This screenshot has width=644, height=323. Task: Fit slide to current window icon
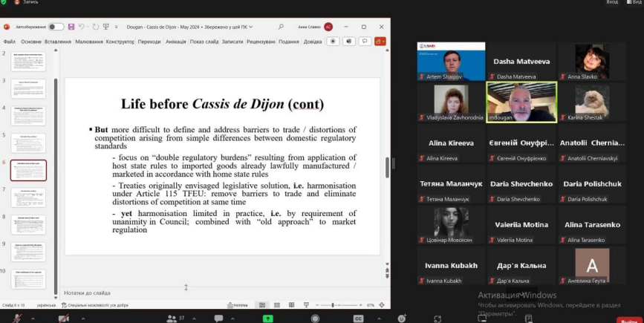click(x=382, y=305)
